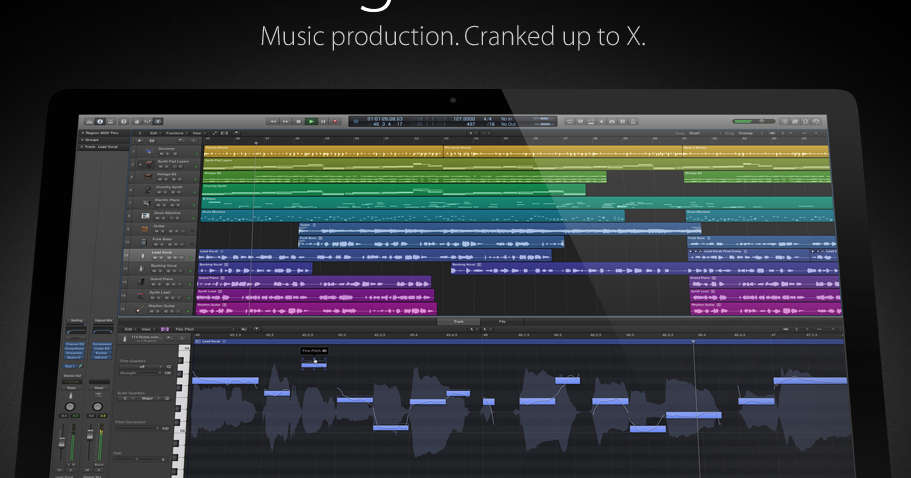This screenshot has width=911, height=478.
Task: Select the Crunchy Synth track icon
Action: point(147,190)
